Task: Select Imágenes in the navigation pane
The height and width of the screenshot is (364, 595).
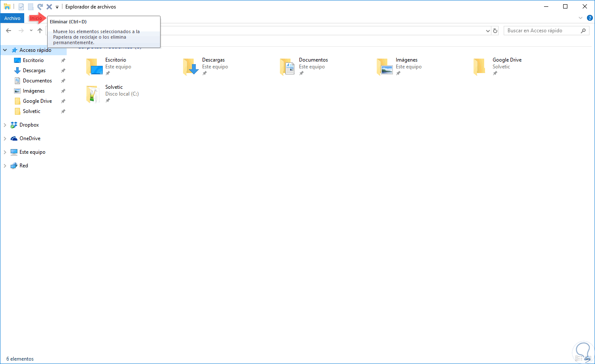Action: [34, 91]
